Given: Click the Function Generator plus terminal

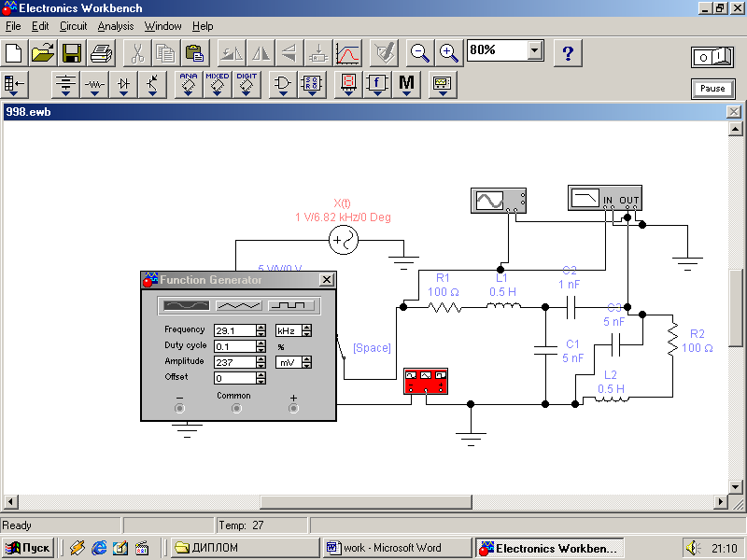Looking at the screenshot, I should (x=293, y=408).
